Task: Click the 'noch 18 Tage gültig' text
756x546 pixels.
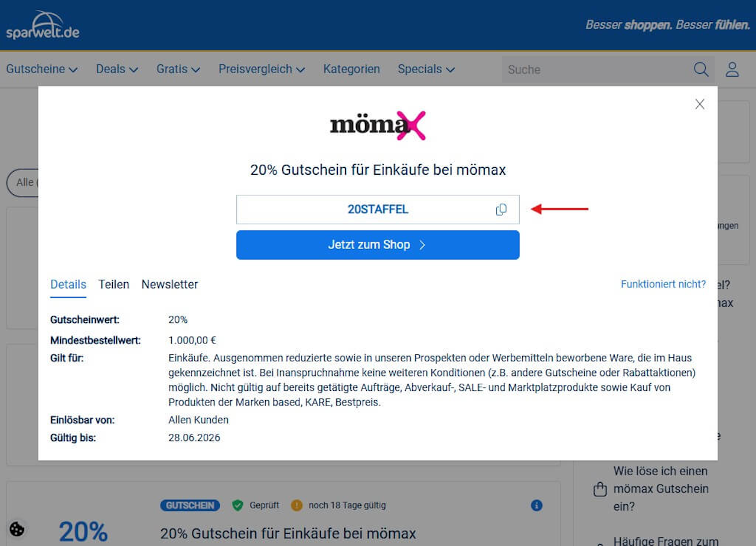Action: (x=347, y=505)
